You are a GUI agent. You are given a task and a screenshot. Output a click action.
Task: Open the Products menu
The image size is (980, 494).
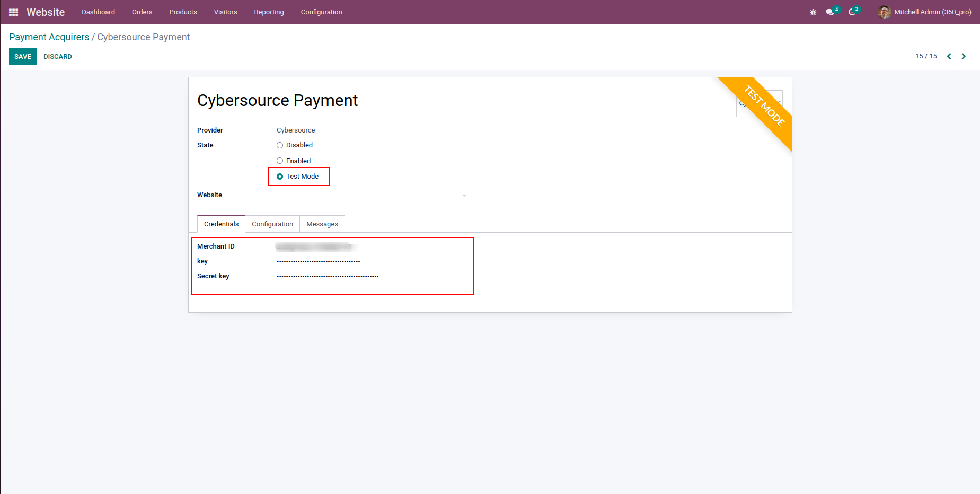[x=183, y=12]
